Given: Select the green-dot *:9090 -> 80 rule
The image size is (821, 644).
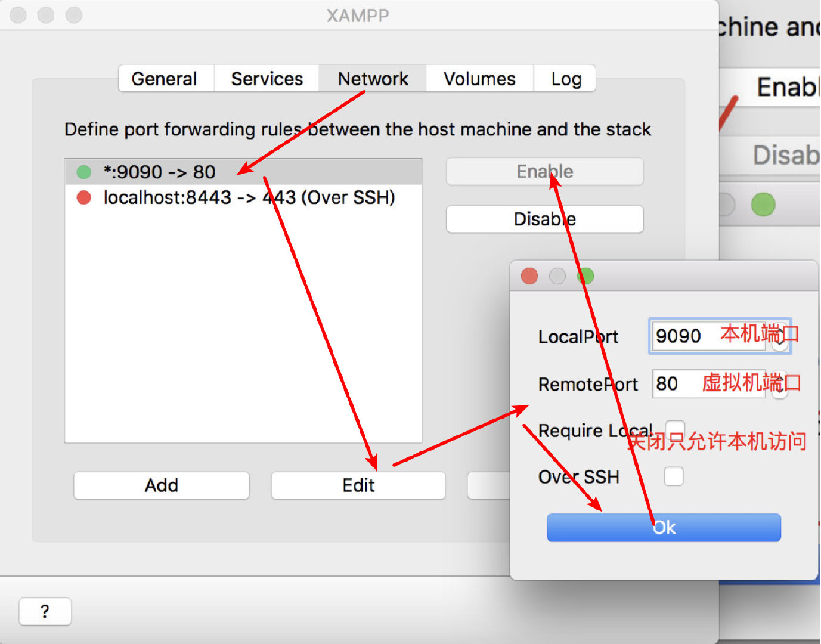Looking at the screenshot, I should coord(243,172).
